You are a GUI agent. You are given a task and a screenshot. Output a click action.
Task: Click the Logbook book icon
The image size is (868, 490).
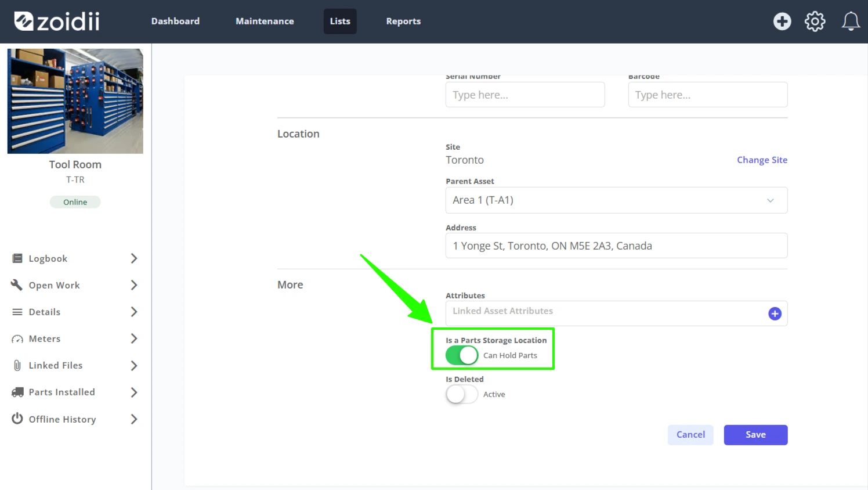[17, 258]
